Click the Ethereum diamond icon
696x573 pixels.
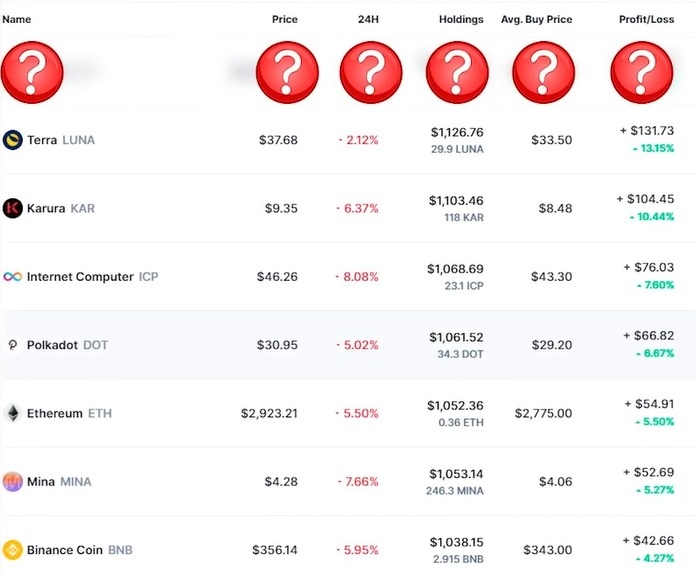click(x=13, y=413)
